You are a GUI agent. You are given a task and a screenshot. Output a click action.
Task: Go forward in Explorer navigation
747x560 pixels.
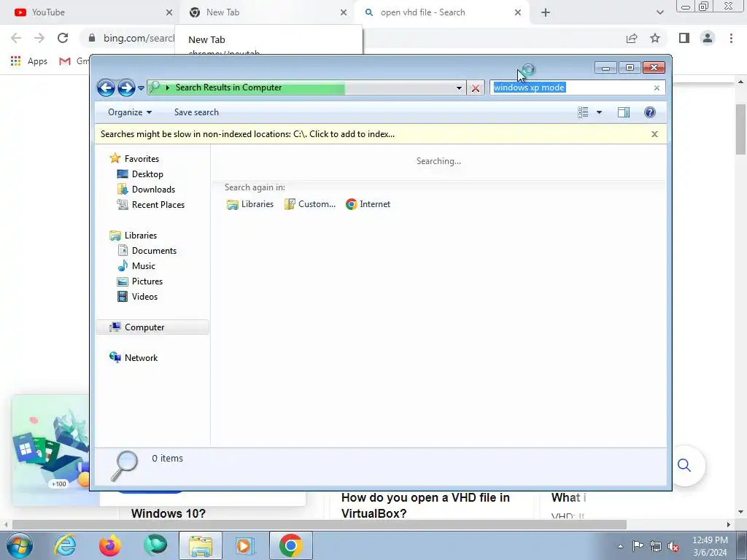(126, 87)
